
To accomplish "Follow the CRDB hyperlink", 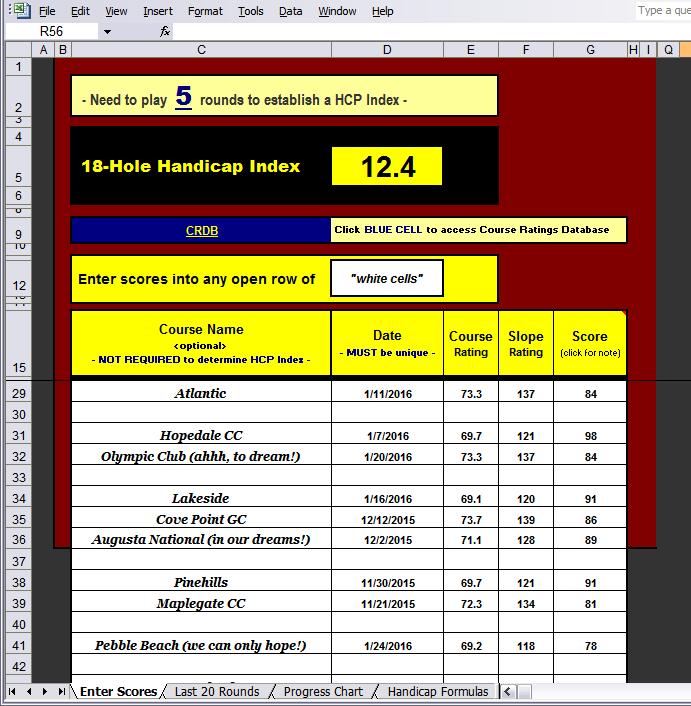I will coord(202,231).
